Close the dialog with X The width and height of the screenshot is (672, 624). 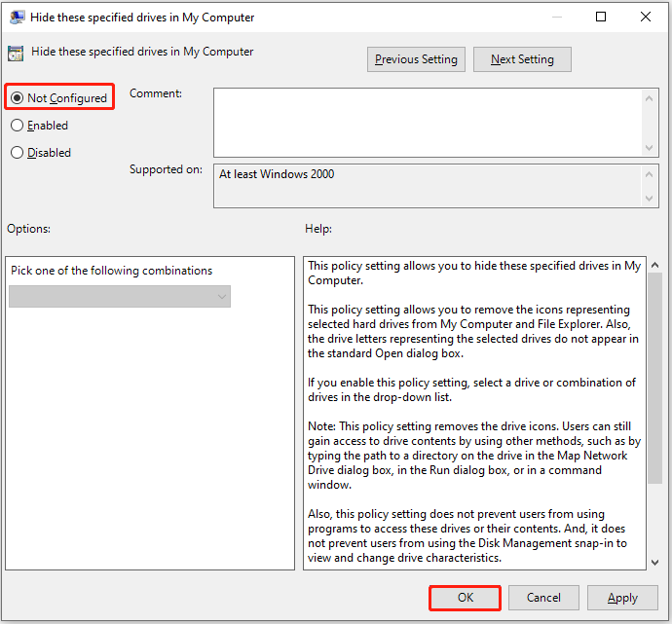coord(646,17)
